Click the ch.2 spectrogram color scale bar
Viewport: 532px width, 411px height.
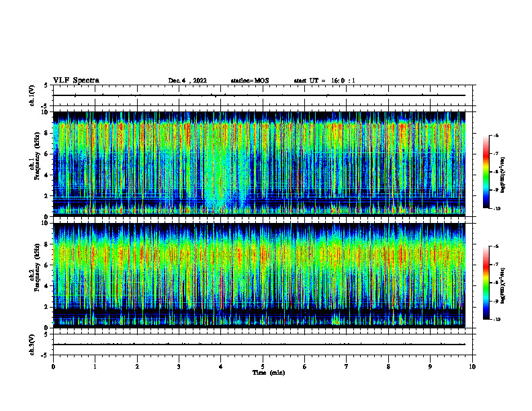pyautogui.click(x=486, y=283)
